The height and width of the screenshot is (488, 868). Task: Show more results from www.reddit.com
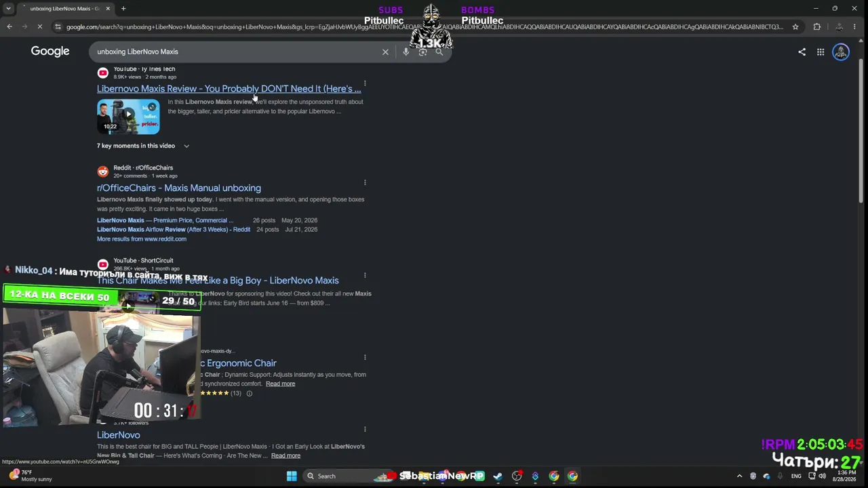(142, 239)
